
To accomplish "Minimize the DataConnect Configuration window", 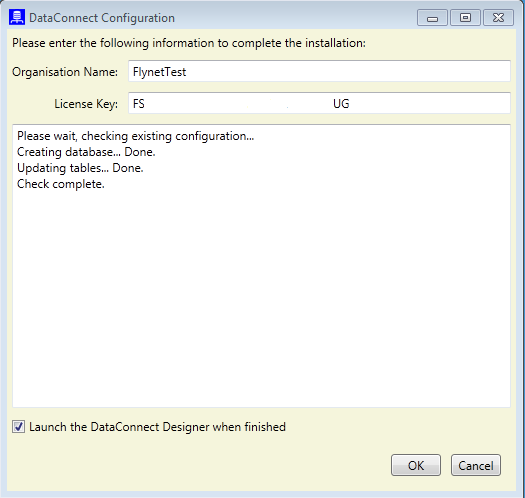I will [432, 17].
